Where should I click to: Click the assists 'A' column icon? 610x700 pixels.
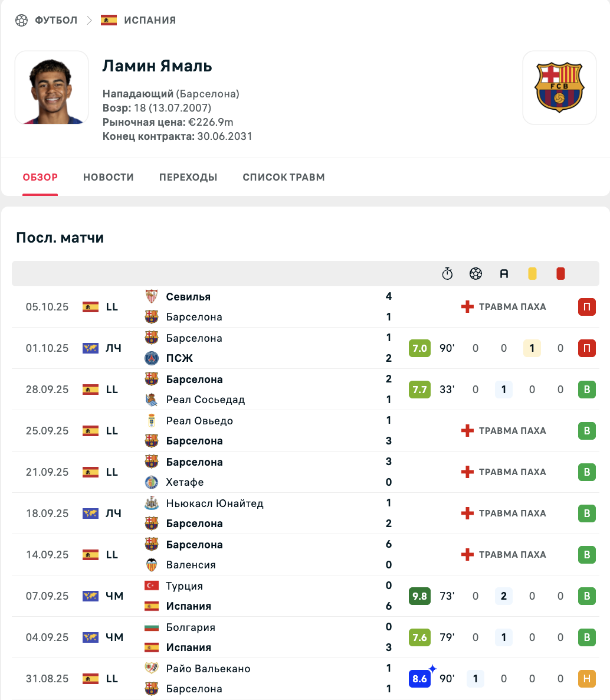click(x=504, y=274)
